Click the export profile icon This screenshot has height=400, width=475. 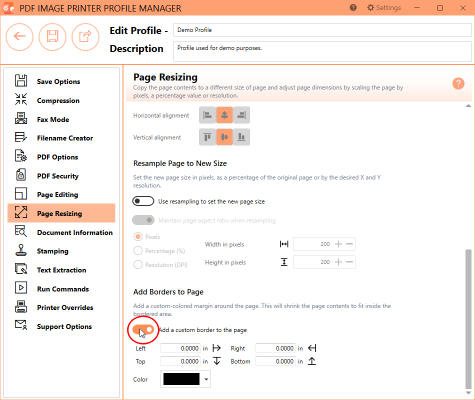(x=85, y=37)
